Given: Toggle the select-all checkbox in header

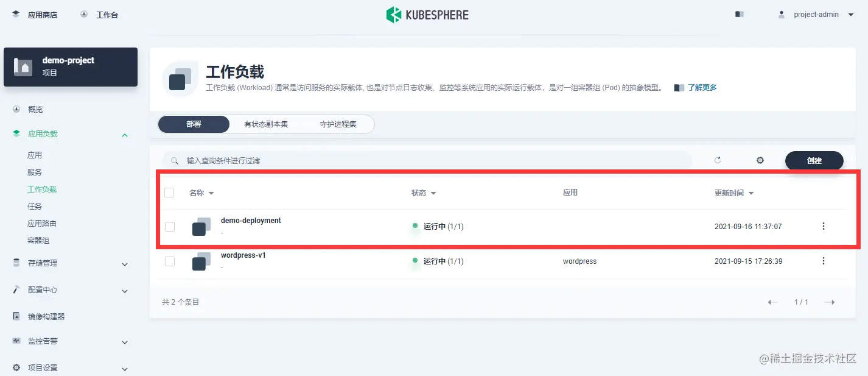Looking at the screenshot, I should (169, 193).
